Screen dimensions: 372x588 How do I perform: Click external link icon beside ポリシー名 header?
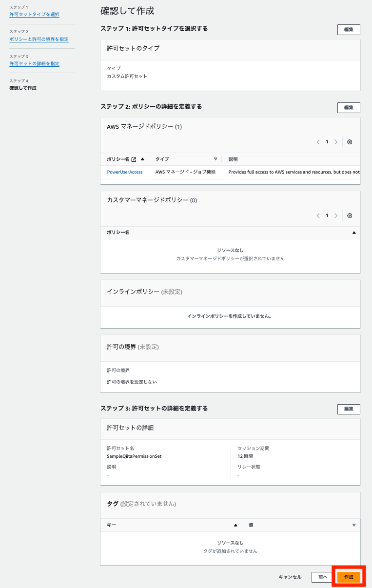click(134, 159)
